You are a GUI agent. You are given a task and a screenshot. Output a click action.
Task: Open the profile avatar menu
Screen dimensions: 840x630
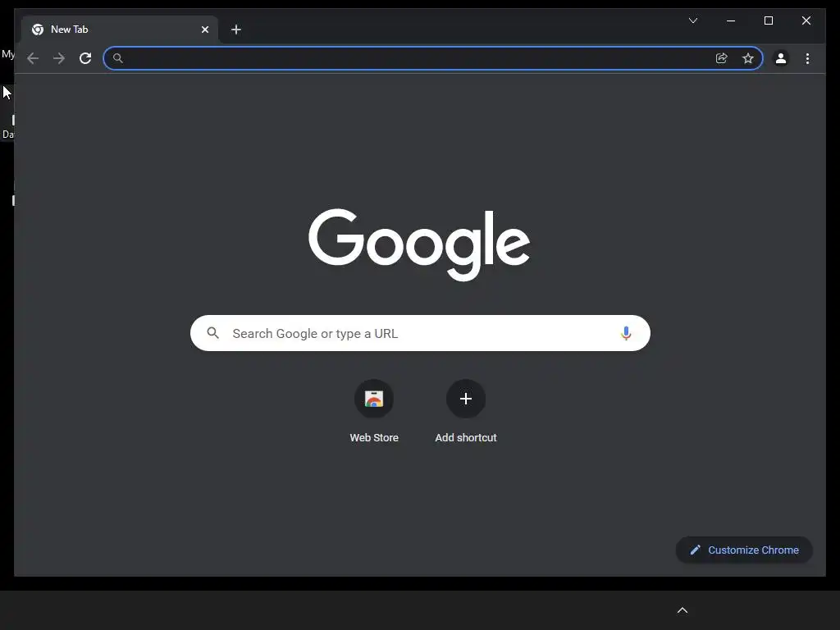point(781,58)
